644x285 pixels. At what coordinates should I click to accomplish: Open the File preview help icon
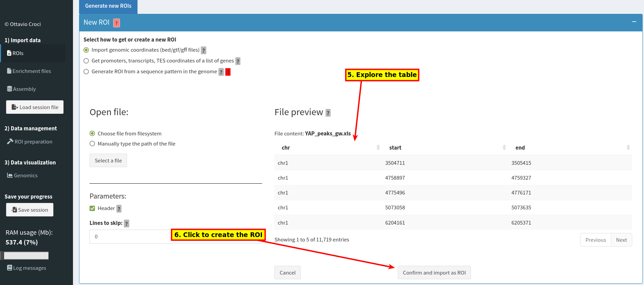coord(328,113)
